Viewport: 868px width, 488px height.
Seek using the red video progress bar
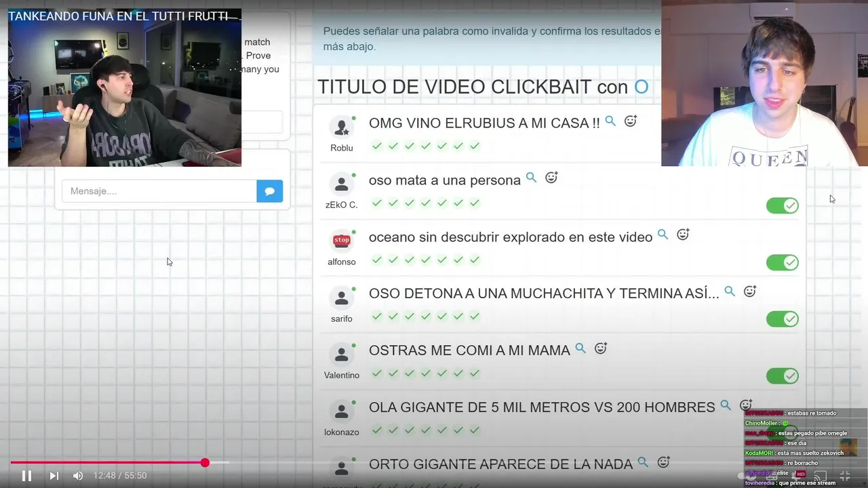[x=107, y=463]
